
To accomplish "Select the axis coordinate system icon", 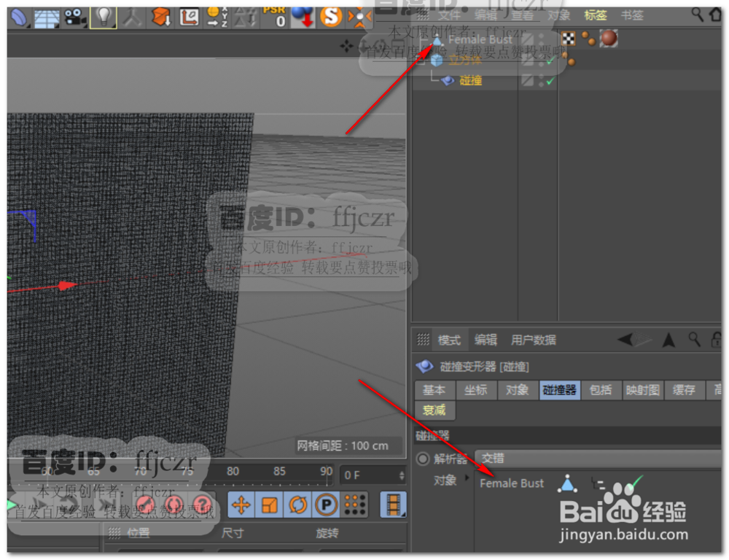I will tap(189, 17).
